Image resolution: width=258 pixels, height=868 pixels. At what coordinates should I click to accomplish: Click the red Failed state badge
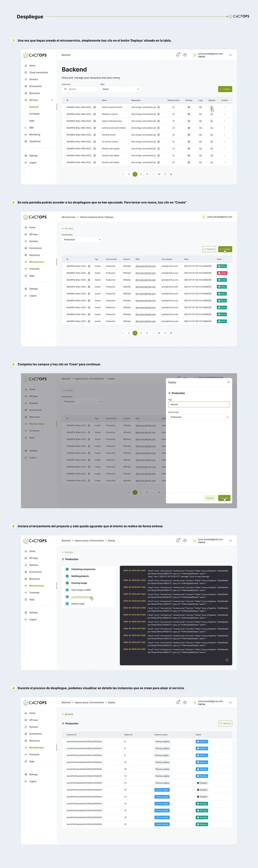222,273
